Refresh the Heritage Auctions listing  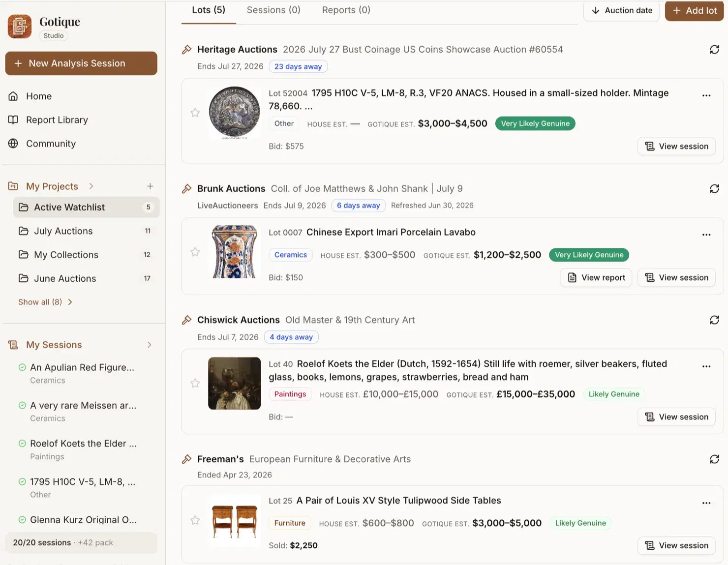[x=714, y=50]
